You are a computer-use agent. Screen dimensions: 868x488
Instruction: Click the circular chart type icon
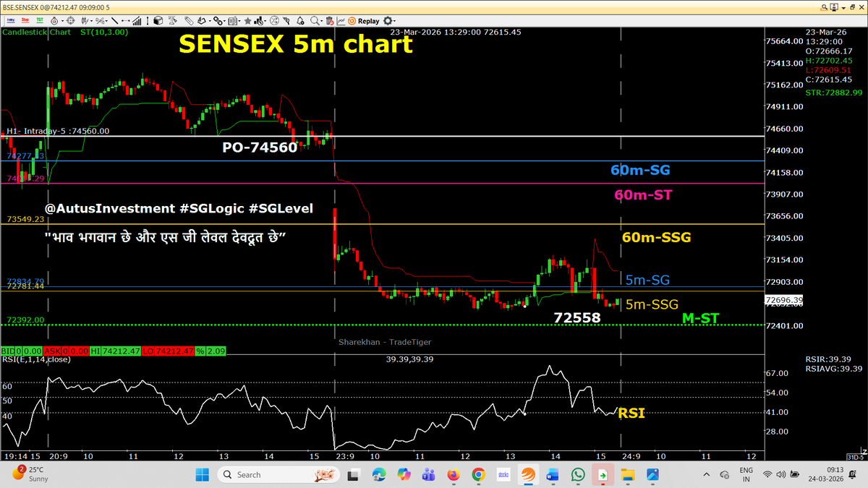[x=54, y=21]
